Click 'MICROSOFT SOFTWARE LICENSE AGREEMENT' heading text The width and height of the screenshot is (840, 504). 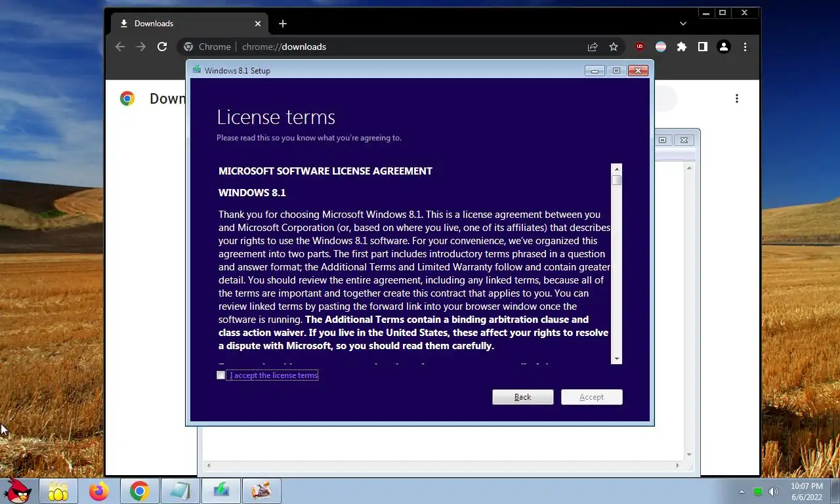325,171
